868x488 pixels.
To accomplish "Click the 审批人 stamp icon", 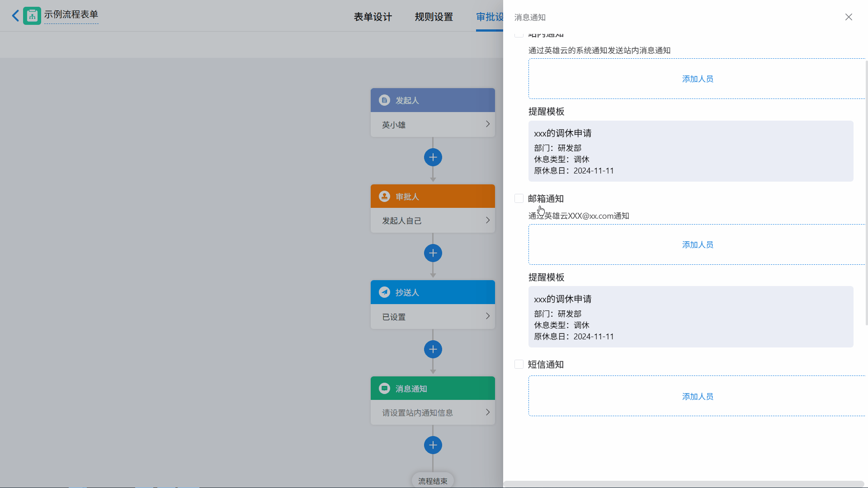I will click(384, 197).
